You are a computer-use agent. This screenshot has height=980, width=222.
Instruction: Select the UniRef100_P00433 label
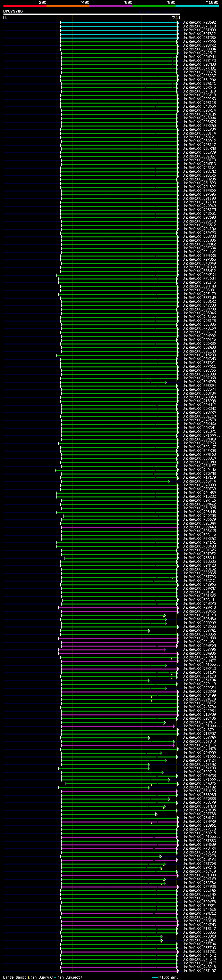[199, 546]
